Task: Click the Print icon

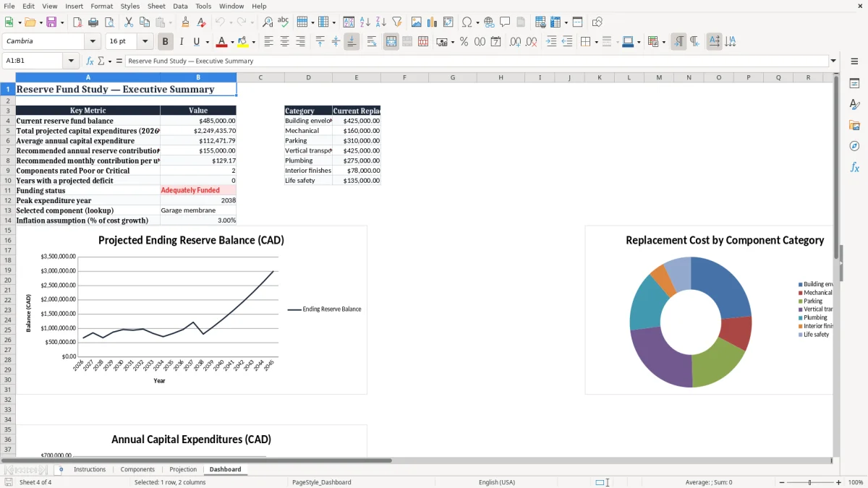Action: (x=93, y=22)
